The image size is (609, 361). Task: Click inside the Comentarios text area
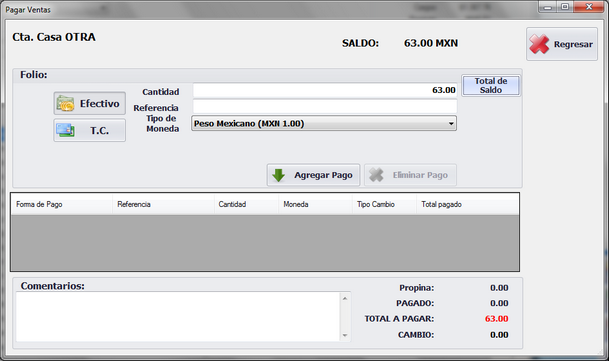point(178,317)
